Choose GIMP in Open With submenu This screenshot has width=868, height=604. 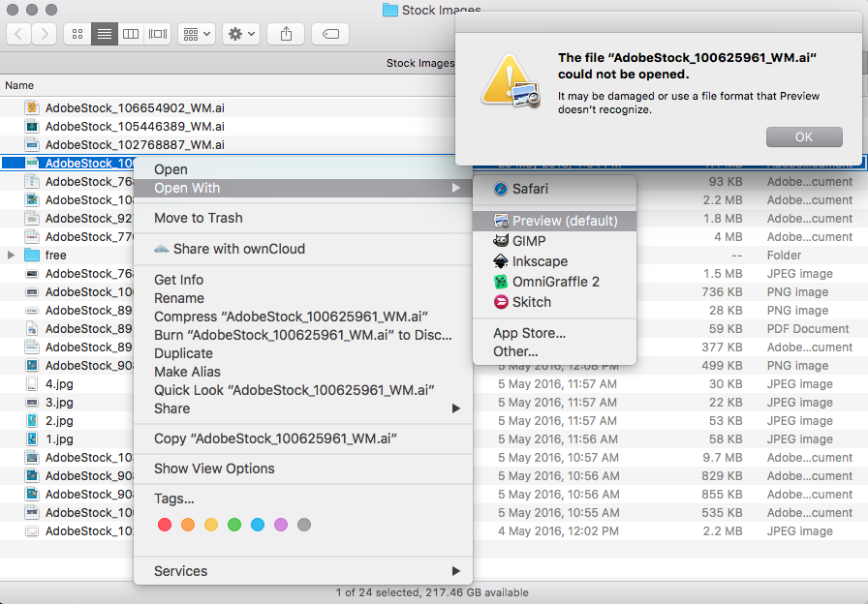(x=529, y=241)
